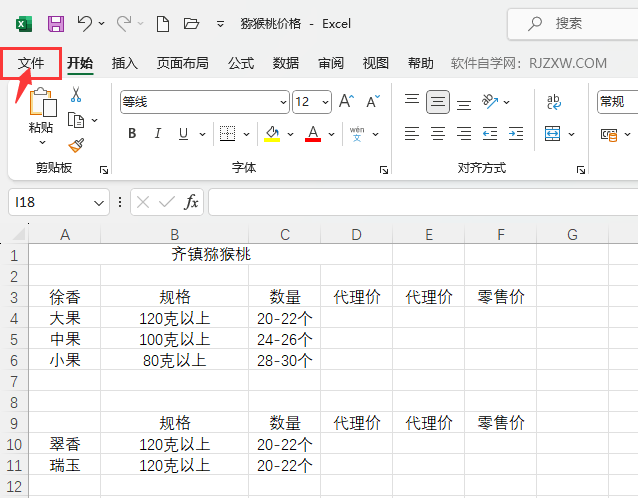Open the 文件 menu
Image resolution: width=638 pixels, height=498 pixels.
point(31,63)
